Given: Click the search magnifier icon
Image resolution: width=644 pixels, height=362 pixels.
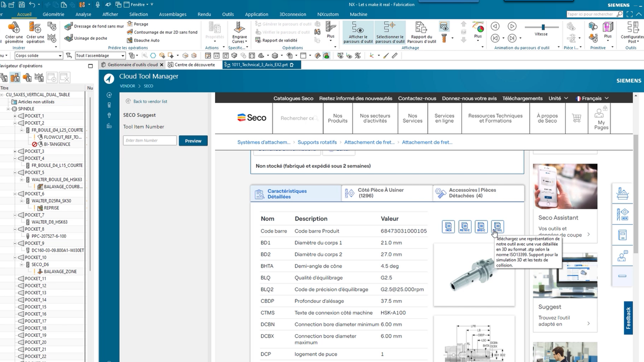Looking at the screenshot, I should pos(619,14).
